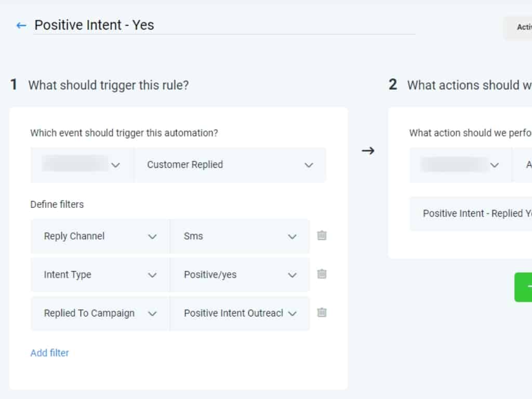Image resolution: width=532 pixels, height=399 pixels.
Task: Open the Replied To Campaign field dropdown
Action: (x=100, y=313)
